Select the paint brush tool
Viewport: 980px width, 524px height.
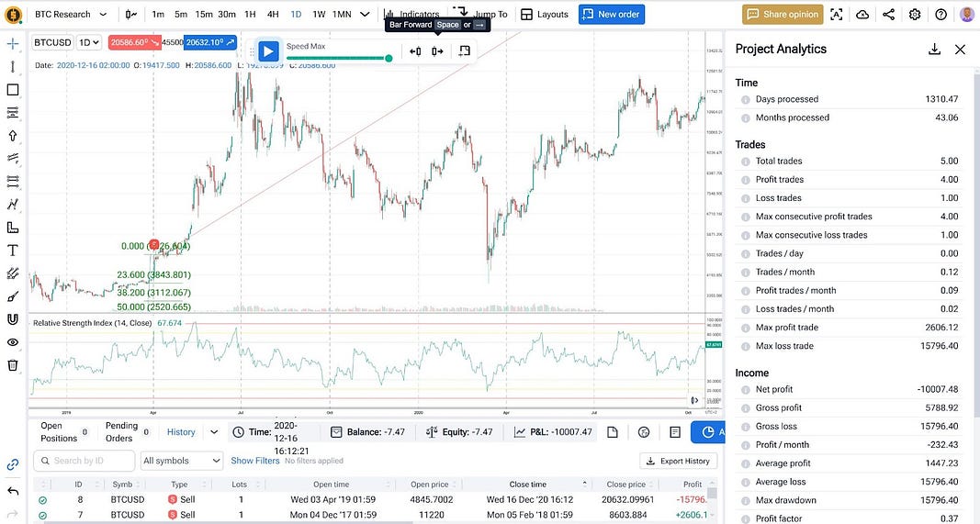pyautogui.click(x=13, y=296)
